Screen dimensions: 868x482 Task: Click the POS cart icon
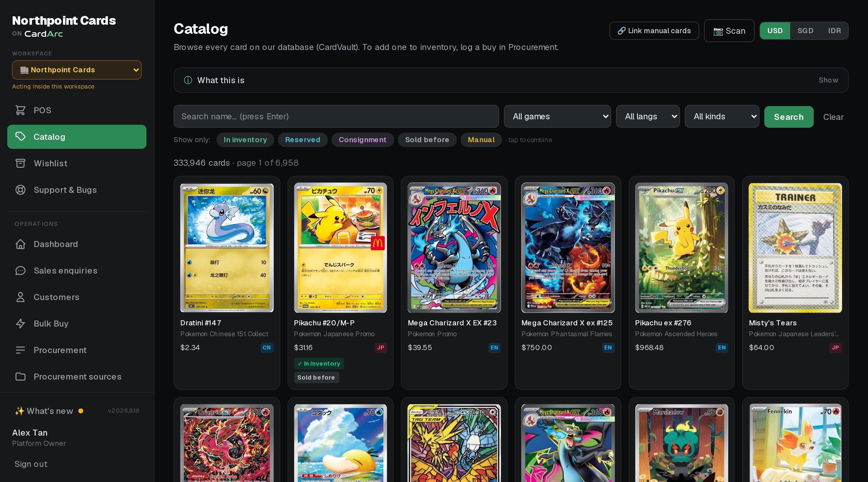(20, 110)
